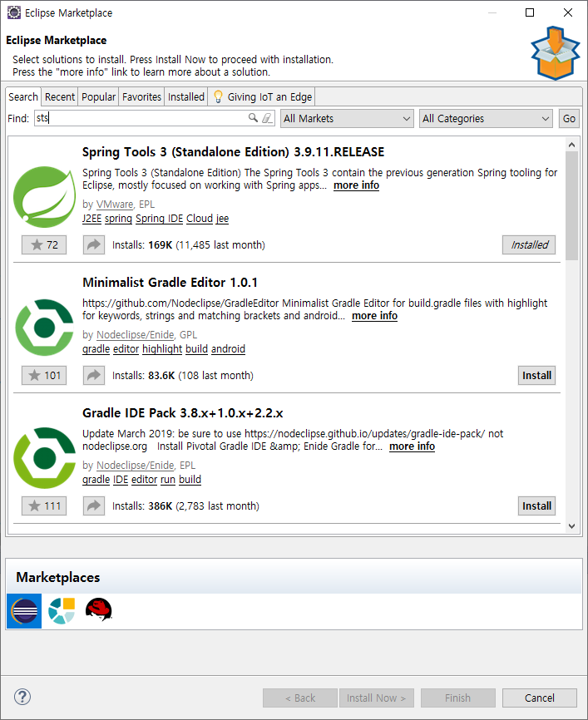Click the jee tag link
The height and width of the screenshot is (720, 588).
(222, 219)
